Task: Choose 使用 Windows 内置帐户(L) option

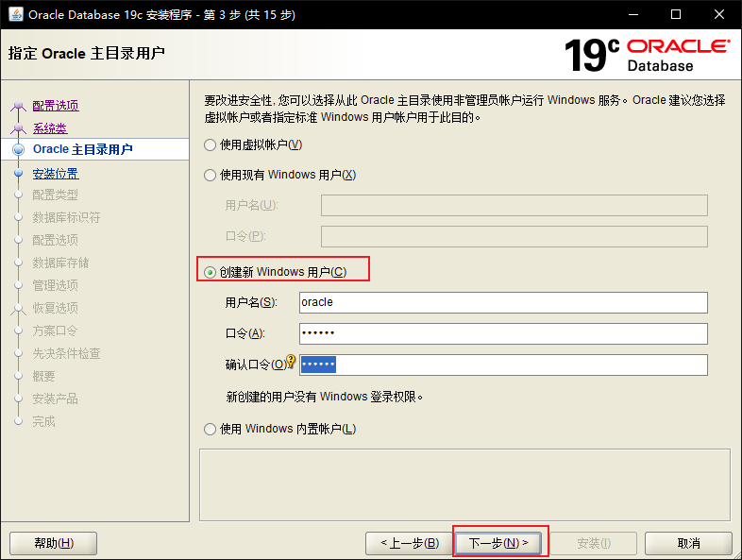Action: [x=211, y=429]
